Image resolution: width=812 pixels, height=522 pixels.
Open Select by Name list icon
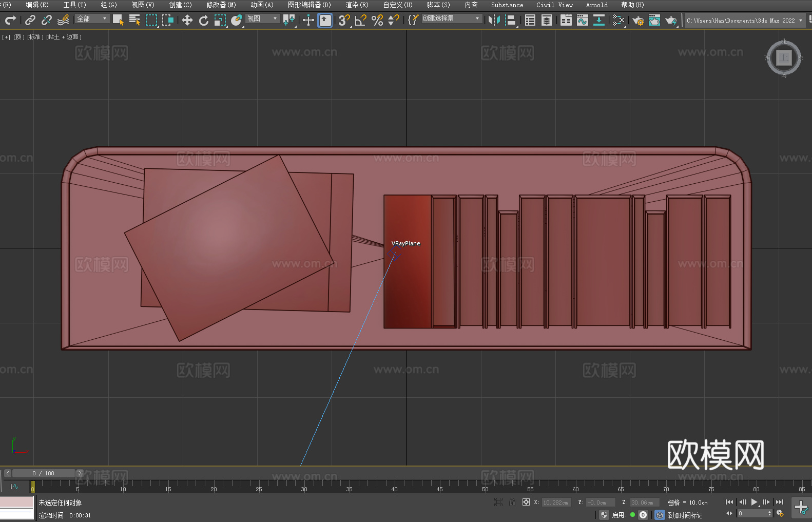tap(134, 20)
